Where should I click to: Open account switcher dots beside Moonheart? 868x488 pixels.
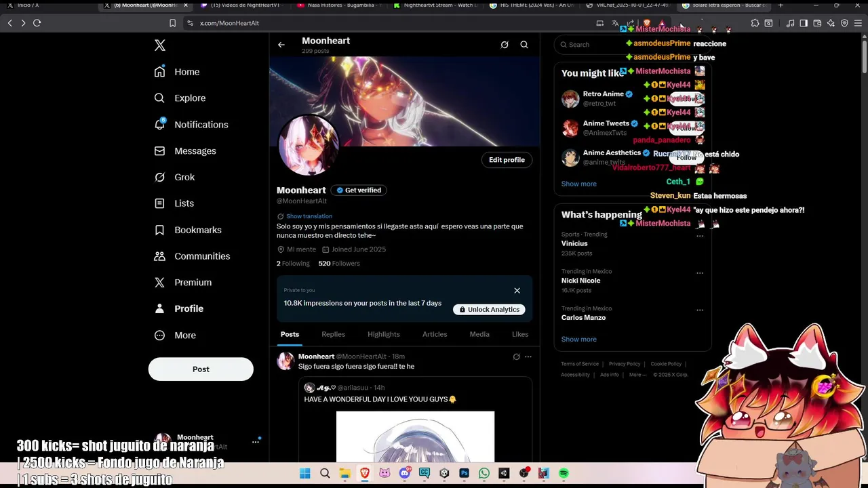point(256,442)
